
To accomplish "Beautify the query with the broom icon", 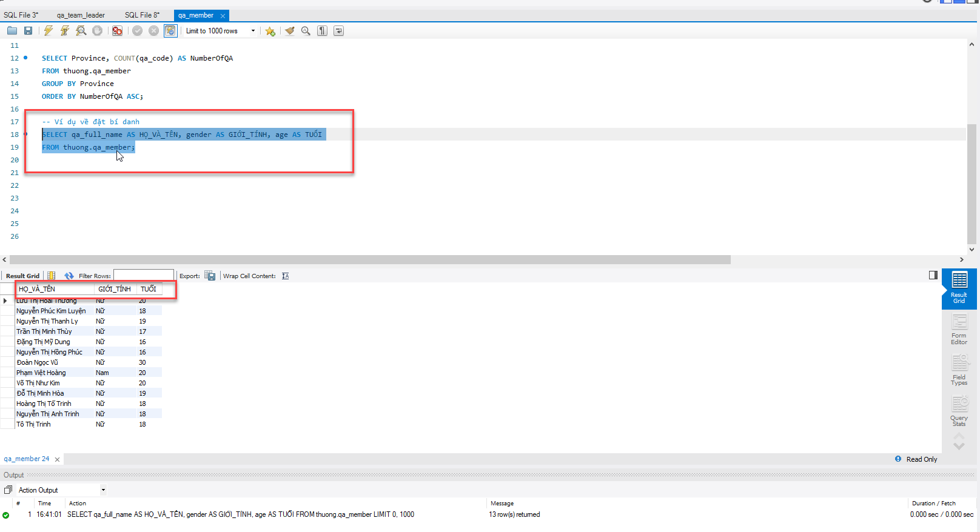I will pos(290,31).
